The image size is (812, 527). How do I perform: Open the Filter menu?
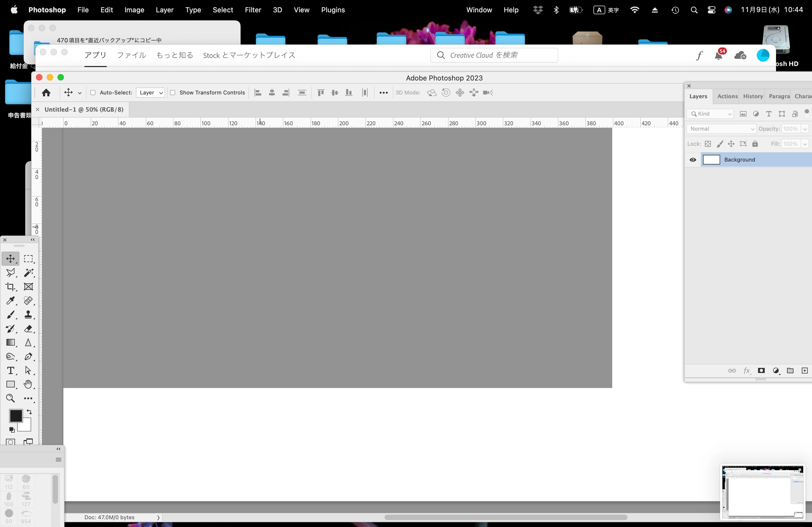click(x=252, y=10)
